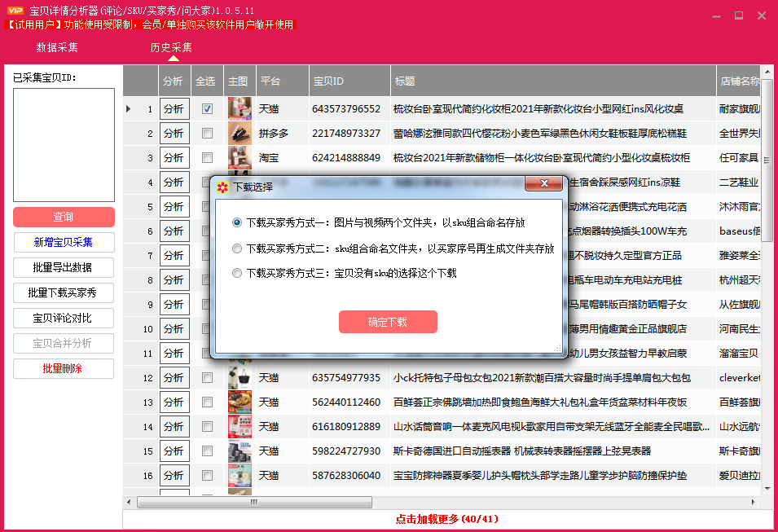This screenshot has width=778, height=532.
Task: Click the flower icon in the 下载选择 dialog
Action: pos(222,187)
